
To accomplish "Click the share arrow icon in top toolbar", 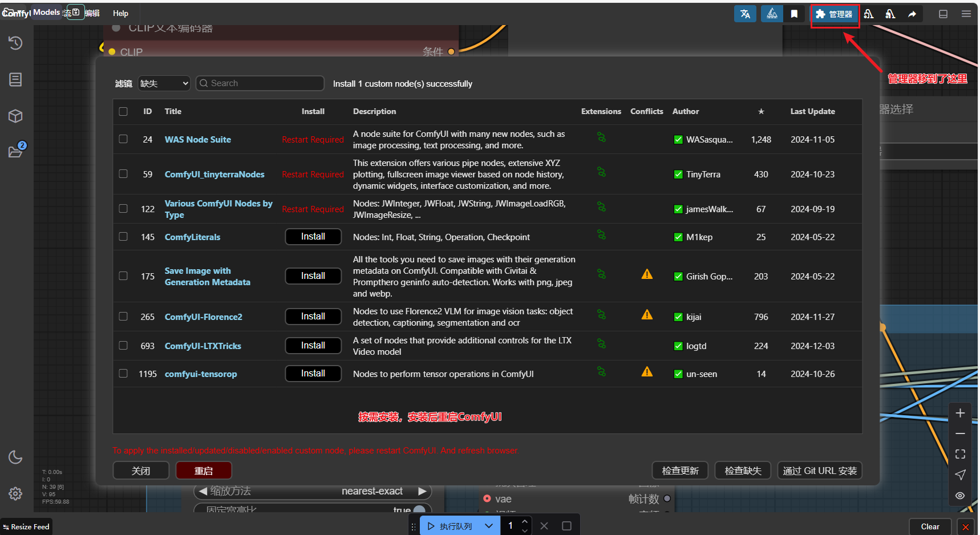I will (912, 14).
